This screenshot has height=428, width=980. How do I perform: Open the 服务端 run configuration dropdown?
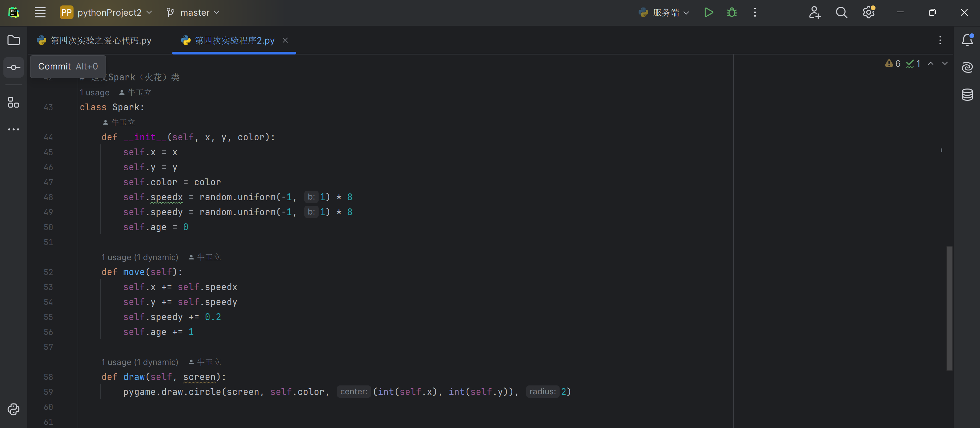coord(664,13)
